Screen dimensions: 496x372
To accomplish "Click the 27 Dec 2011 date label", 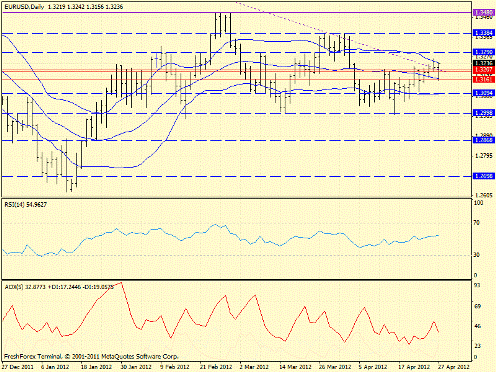I will (18, 367).
